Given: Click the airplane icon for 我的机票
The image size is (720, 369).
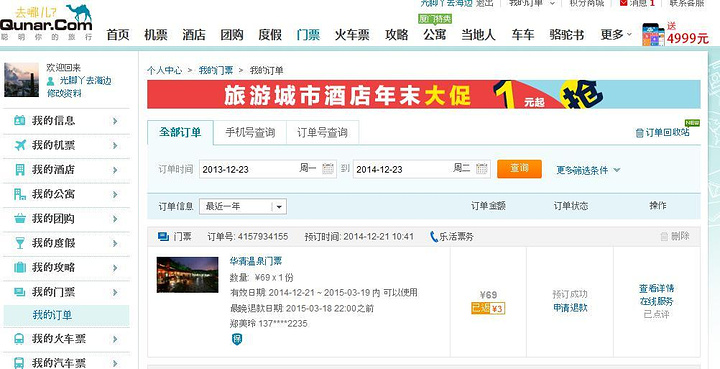Looking at the screenshot, I should 20,145.
